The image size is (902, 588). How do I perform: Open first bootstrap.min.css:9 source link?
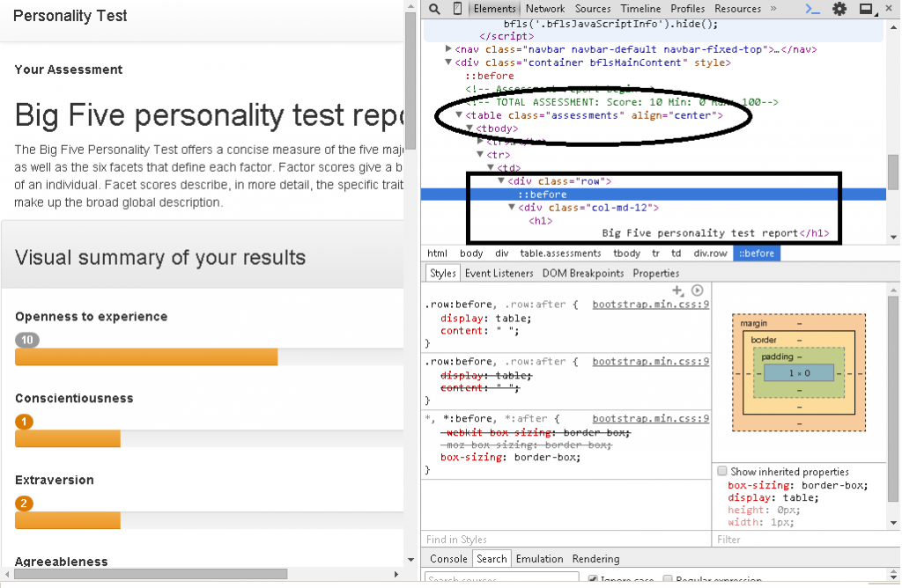(x=650, y=305)
